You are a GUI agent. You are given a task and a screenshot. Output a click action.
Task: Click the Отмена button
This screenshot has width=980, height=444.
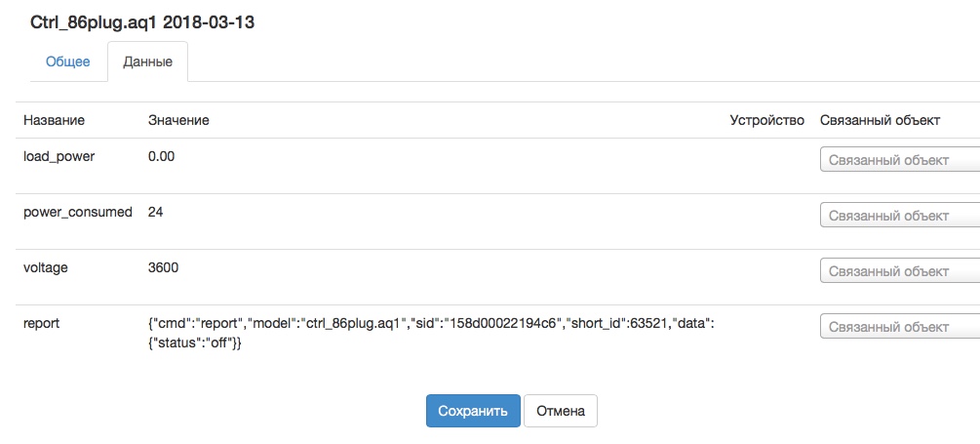click(560, 411)
